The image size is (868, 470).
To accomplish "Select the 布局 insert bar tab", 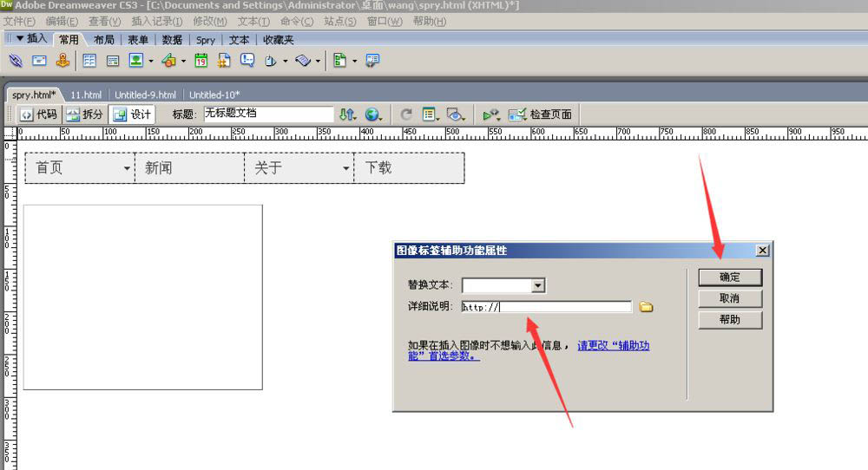I will coord(104,40).
